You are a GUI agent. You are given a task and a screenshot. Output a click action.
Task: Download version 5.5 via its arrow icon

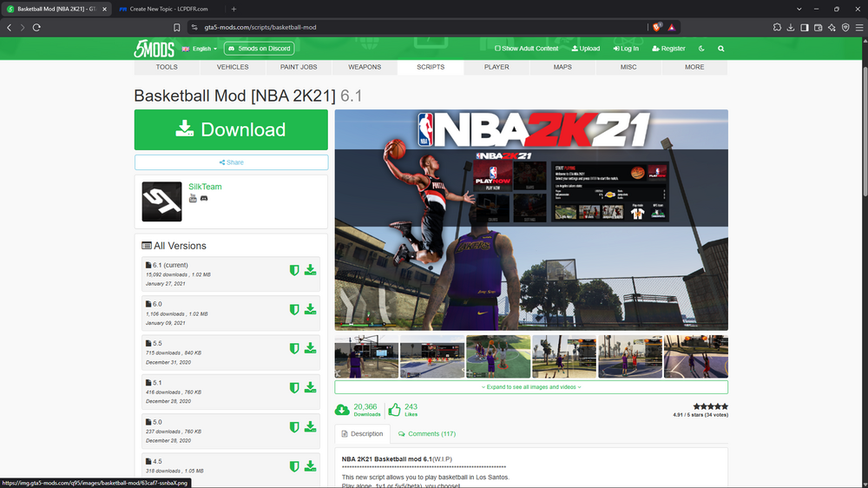(310, 348)
